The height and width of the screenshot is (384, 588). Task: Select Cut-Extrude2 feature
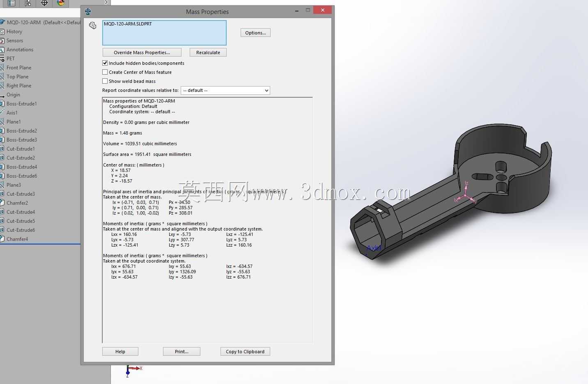pos(21,158)
